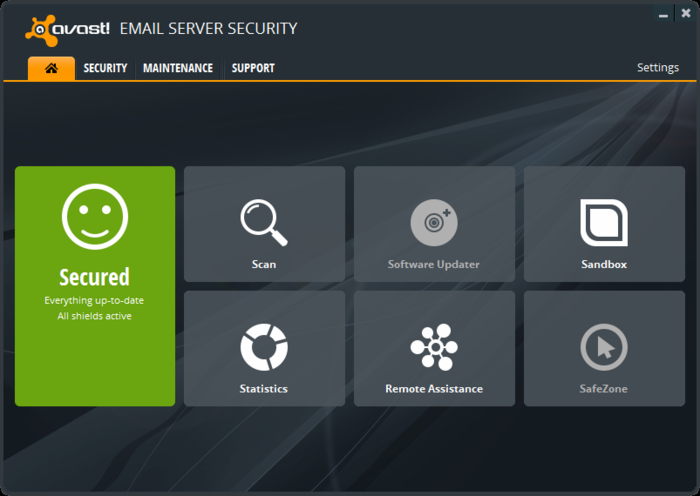This screenshot has width=700, height=496.
Task: Go to the SUPPORT tab
Action: pos(253,68)
